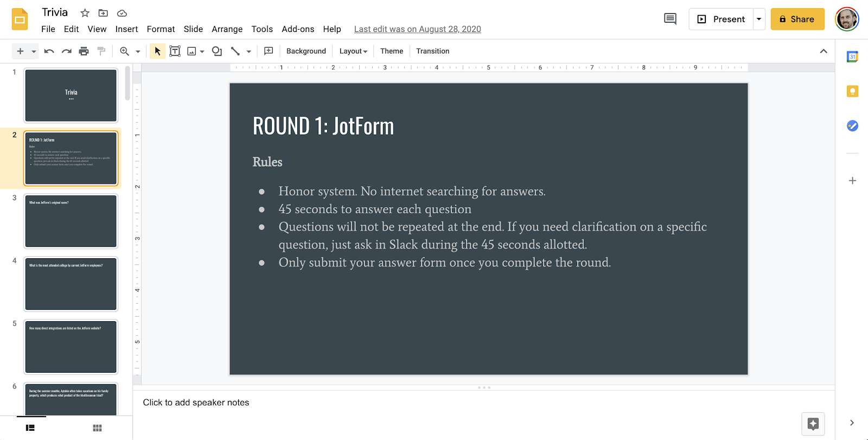This screenshot has height=440, width=868.
Task: Click the slide panel scrollbar
Action: 127,84
